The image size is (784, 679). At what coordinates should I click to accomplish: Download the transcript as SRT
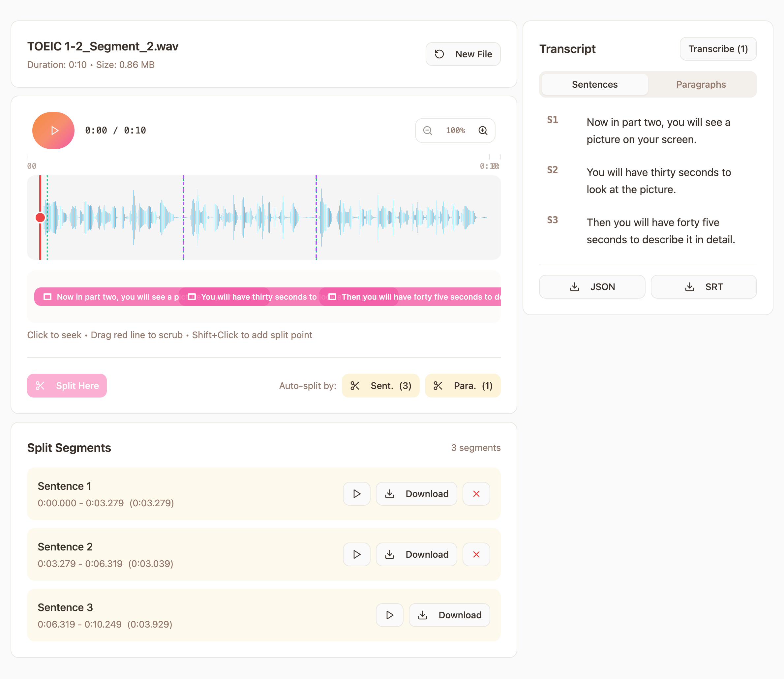703,287
